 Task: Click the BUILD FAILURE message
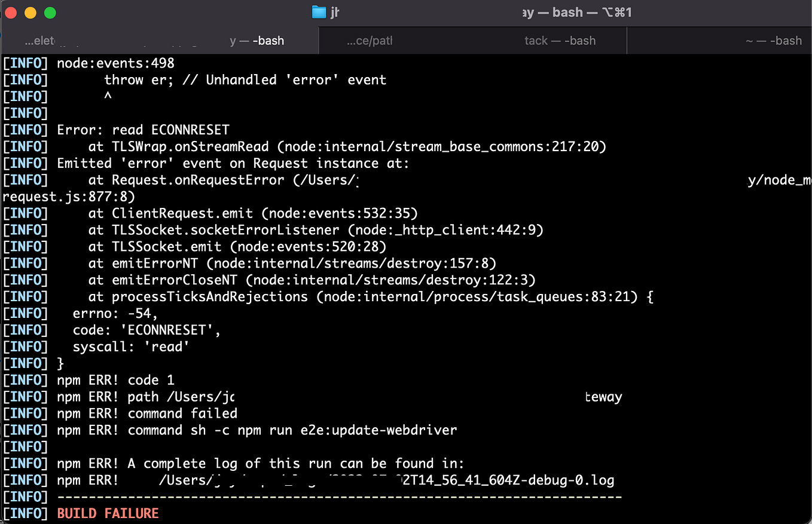[108, 513]
